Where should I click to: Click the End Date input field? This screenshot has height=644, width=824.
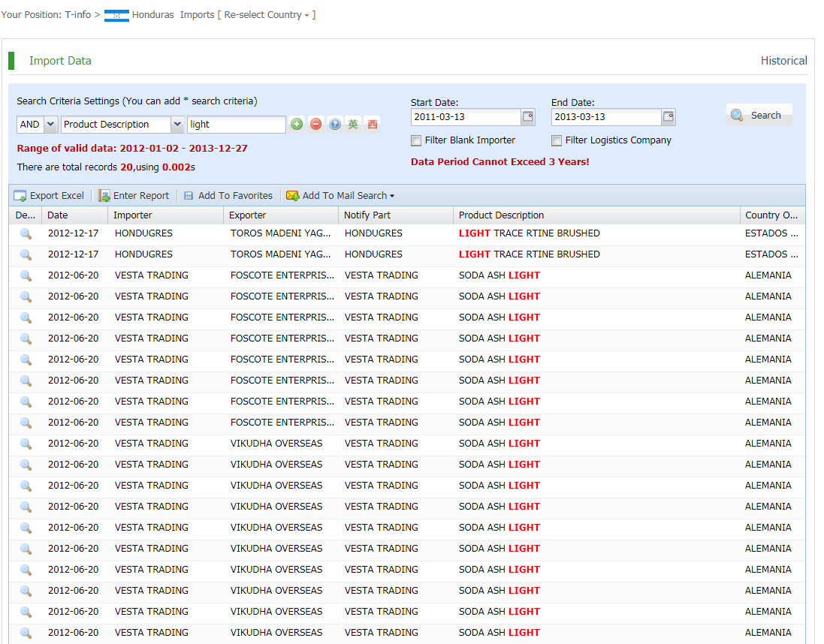tap(606, 116)
